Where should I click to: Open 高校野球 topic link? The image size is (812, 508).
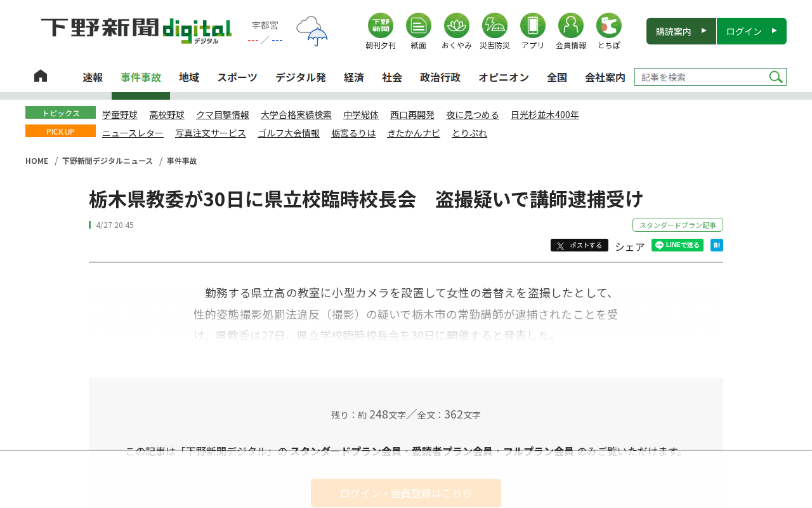click(x=167, y=115)
